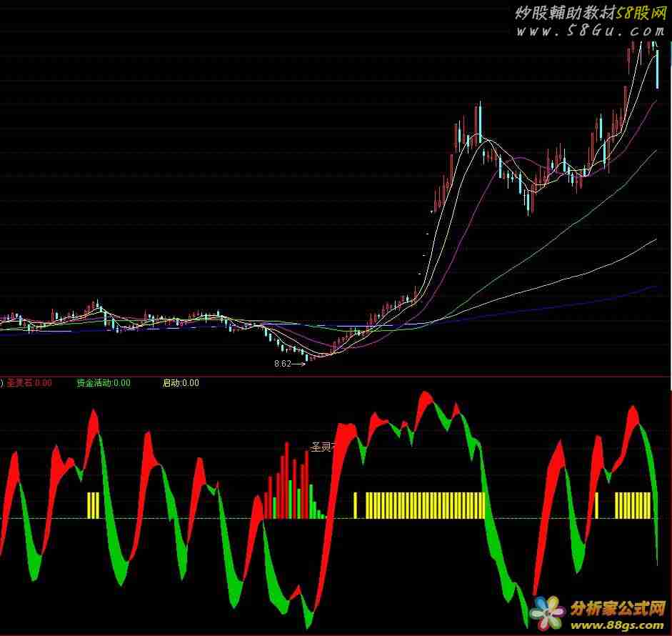
Task: Click the 圣灵石:0.00 indicator label
Action: (29, 383)
